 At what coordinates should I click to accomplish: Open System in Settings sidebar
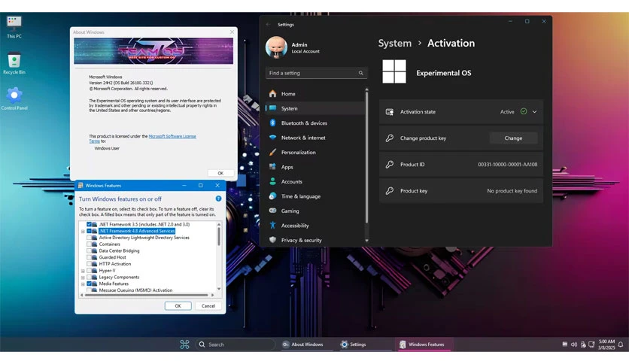(x=315, y=108)
